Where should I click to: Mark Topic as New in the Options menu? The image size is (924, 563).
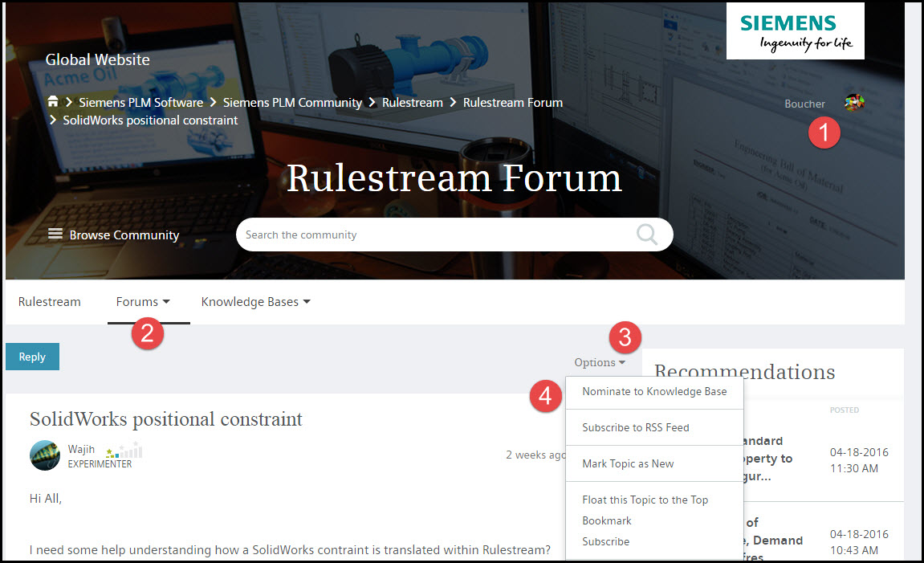pyautogui.click(x=628, y=463)
